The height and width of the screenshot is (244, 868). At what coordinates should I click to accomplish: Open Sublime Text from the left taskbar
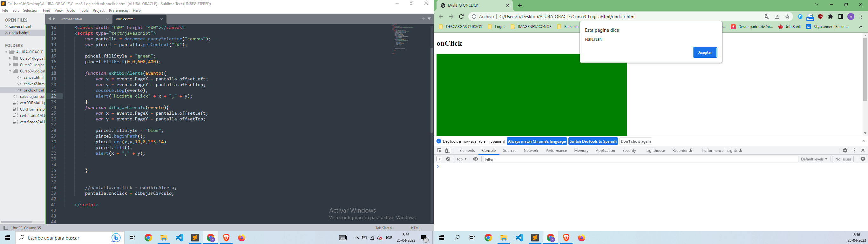coord(195,238)
